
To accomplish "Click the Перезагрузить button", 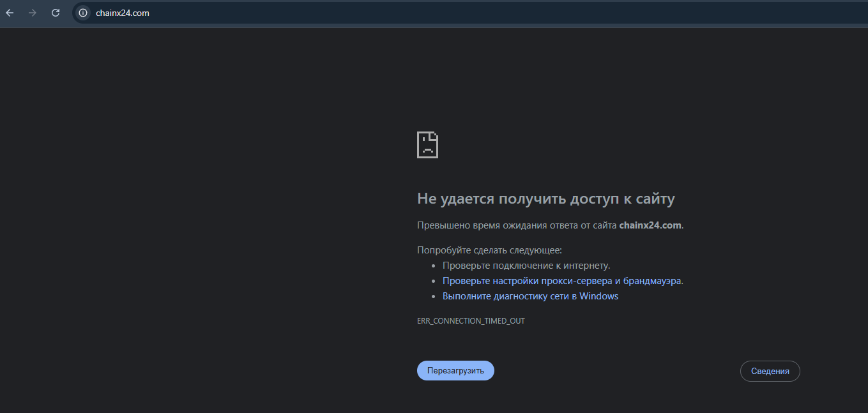I will click(455, 371).
